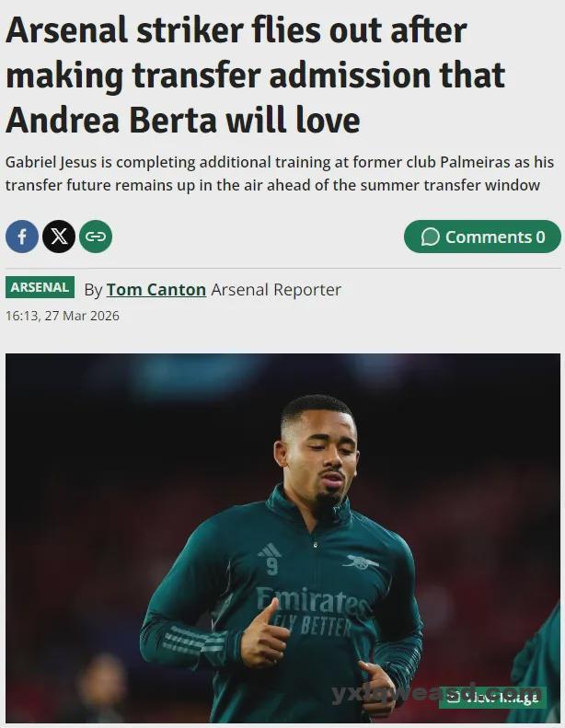Click the Arsenal cannon crest on the top
Viewport: 565px width, 728px height.
(x=361, y=560)
